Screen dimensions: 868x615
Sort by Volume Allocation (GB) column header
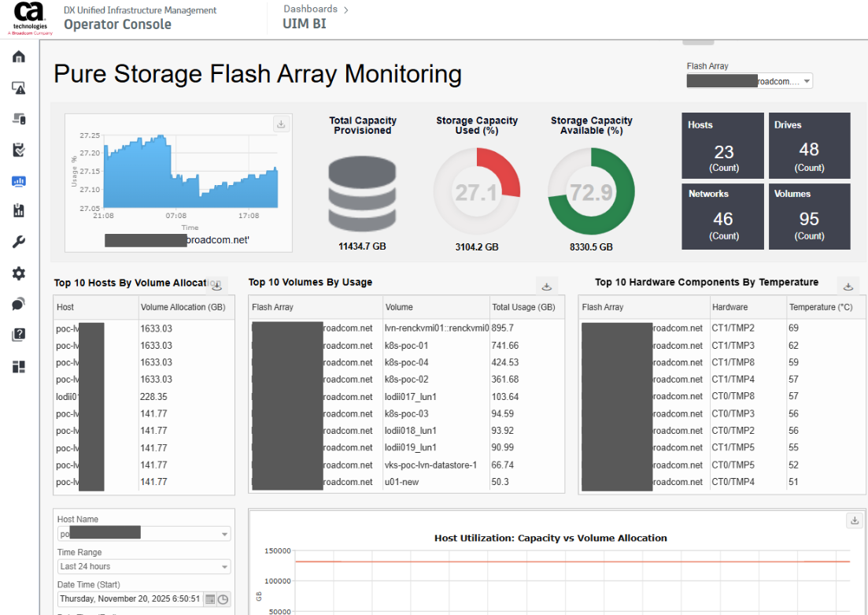click(187, 307)
